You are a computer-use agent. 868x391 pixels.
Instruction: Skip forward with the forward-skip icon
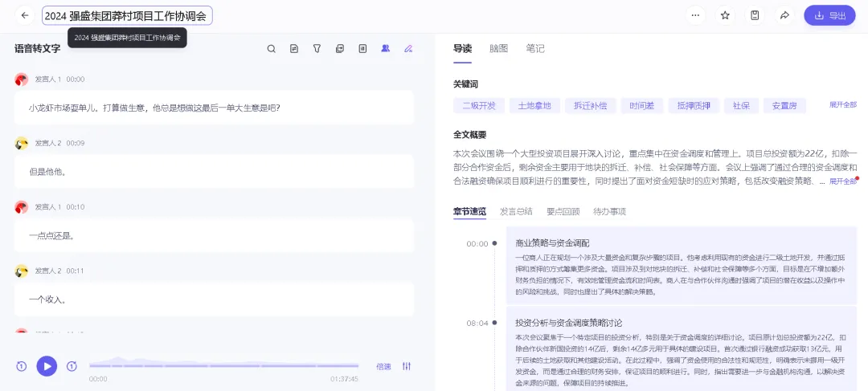point(72,366)
